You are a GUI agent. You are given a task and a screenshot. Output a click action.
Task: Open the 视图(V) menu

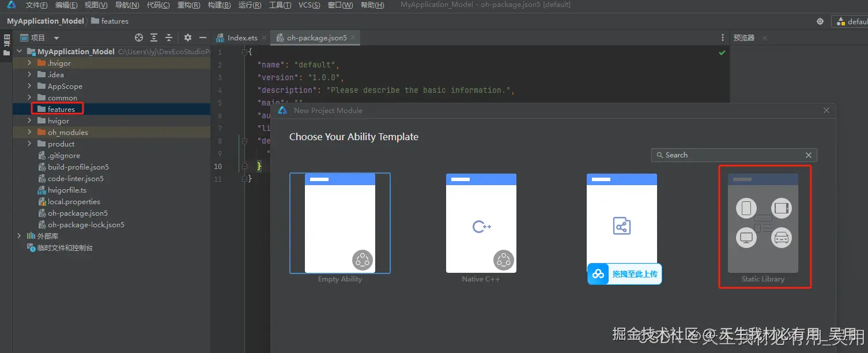coord(96,5)
